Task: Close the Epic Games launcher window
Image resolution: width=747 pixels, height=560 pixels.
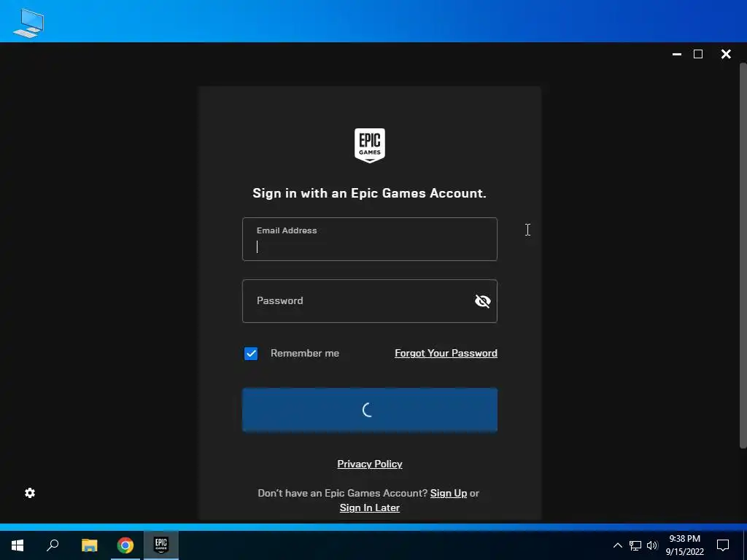Action: pos(726,54)
